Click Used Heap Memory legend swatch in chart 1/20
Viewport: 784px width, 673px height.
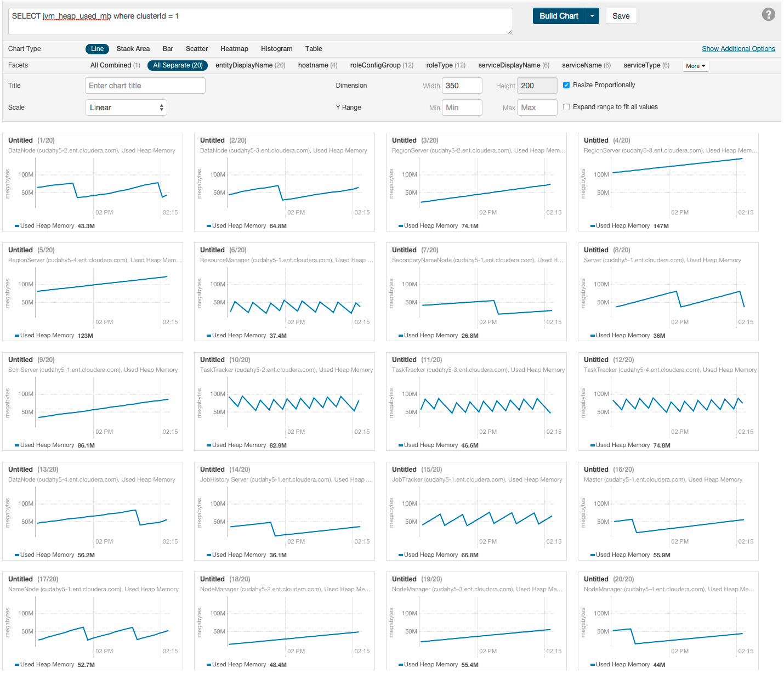click(x=17, y=226)
